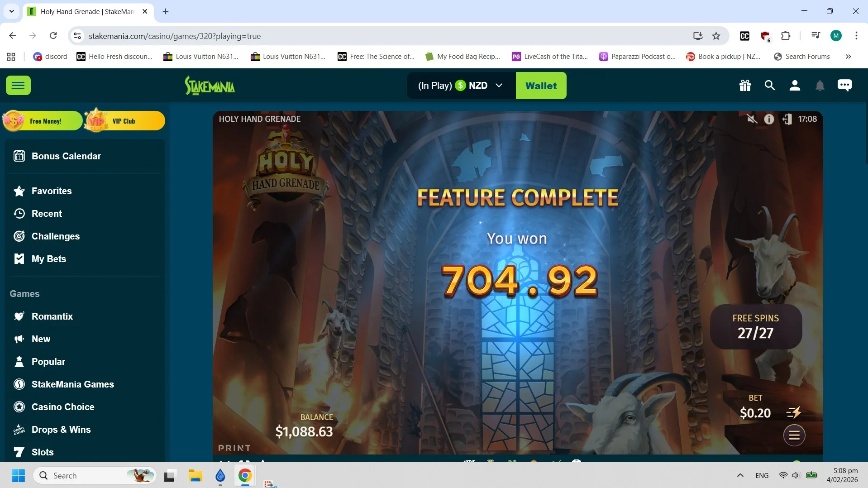Open the gift rewards icon
This screenshot has height=488, width=868.
[745, 86]
